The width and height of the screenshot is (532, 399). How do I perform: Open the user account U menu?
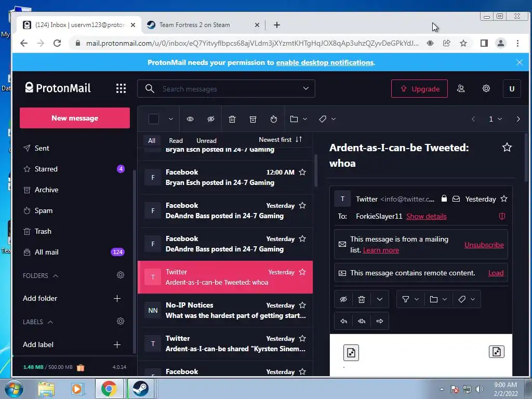click(512, 88)
